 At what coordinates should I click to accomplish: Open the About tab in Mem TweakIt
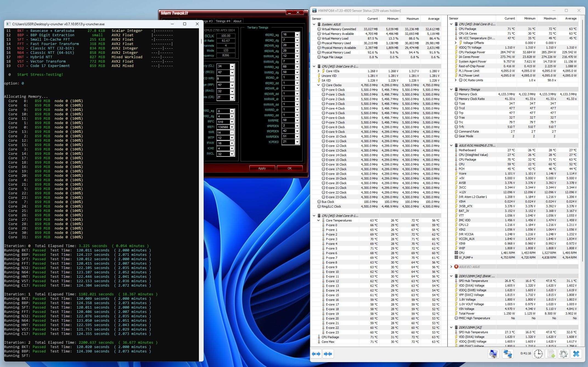(x=237, y=21)
